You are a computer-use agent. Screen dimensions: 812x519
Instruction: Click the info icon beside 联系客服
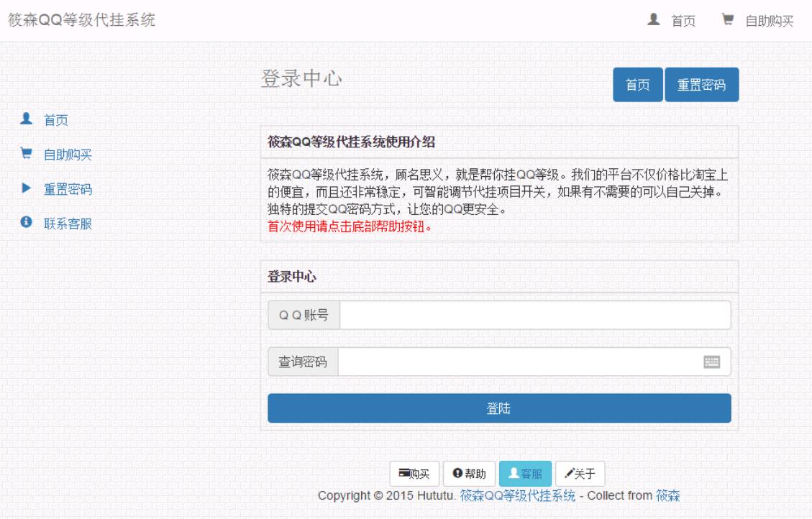click(x=26, y=222)
